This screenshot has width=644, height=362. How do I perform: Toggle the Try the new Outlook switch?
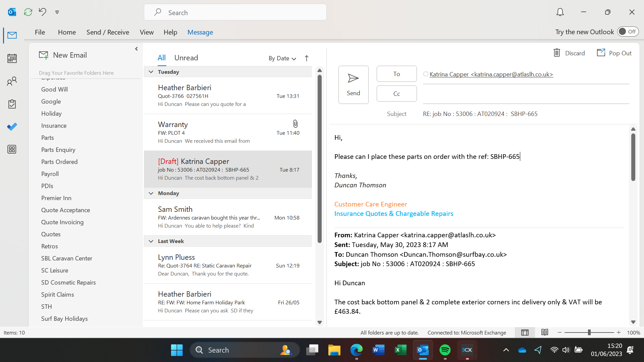click(628, 32)
